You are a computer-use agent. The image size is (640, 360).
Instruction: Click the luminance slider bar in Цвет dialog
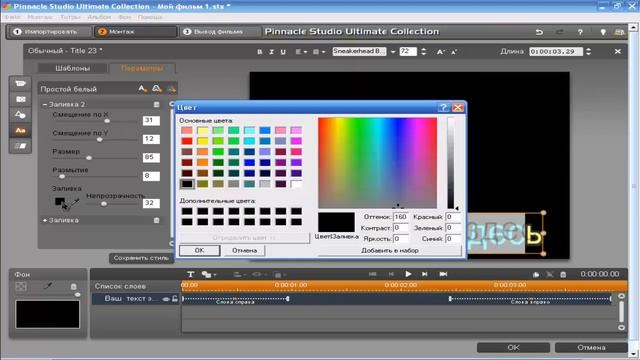[x=451, y=163]
